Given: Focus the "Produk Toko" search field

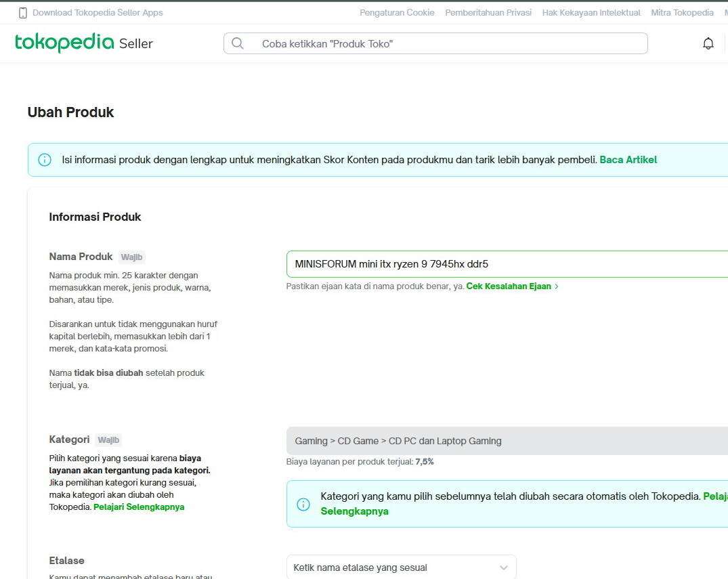Looking at the screenshot, I should pos(435,43).
